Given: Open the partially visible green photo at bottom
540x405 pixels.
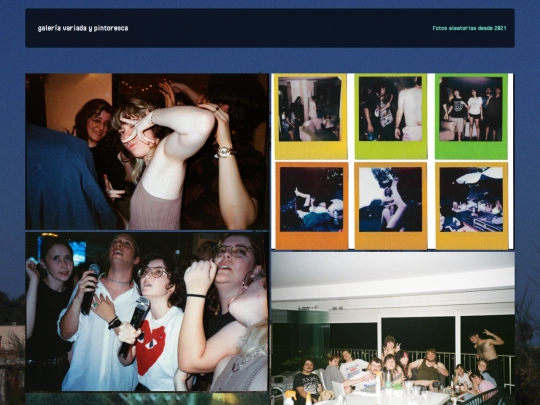Looking at the screenshot, I should tap(147, 399).
